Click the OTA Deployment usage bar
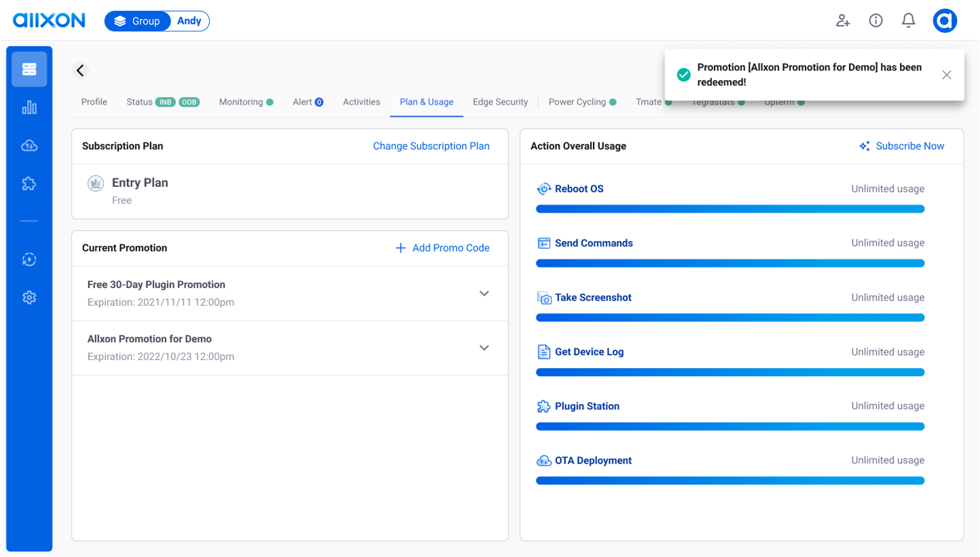 730,481
